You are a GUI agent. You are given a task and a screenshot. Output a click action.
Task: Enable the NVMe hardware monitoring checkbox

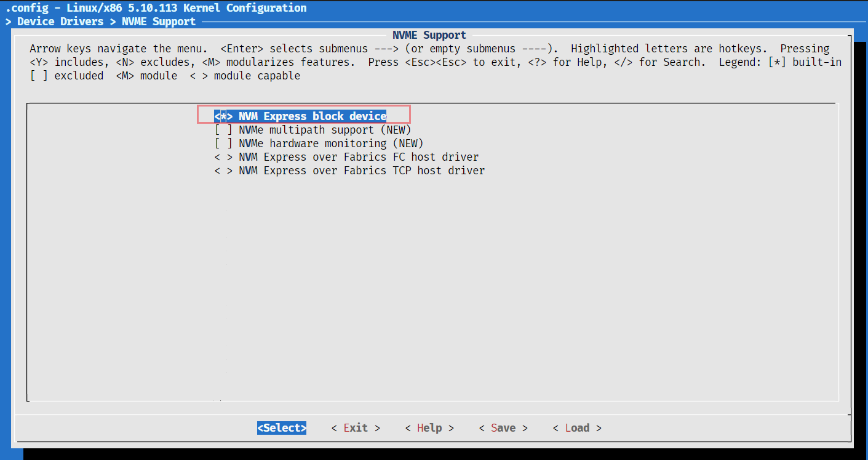223,143
